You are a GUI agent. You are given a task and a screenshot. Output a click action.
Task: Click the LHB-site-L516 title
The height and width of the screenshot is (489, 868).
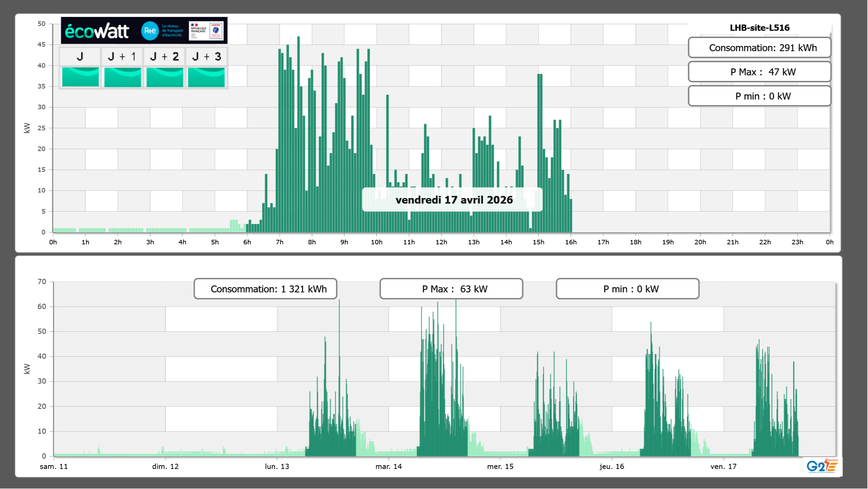tap(759, 28)
